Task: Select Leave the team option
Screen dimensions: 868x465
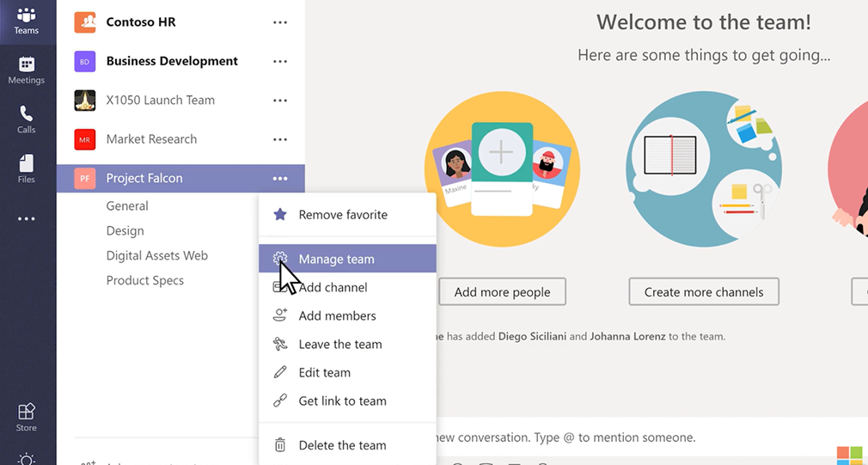Action: (348, 344)
